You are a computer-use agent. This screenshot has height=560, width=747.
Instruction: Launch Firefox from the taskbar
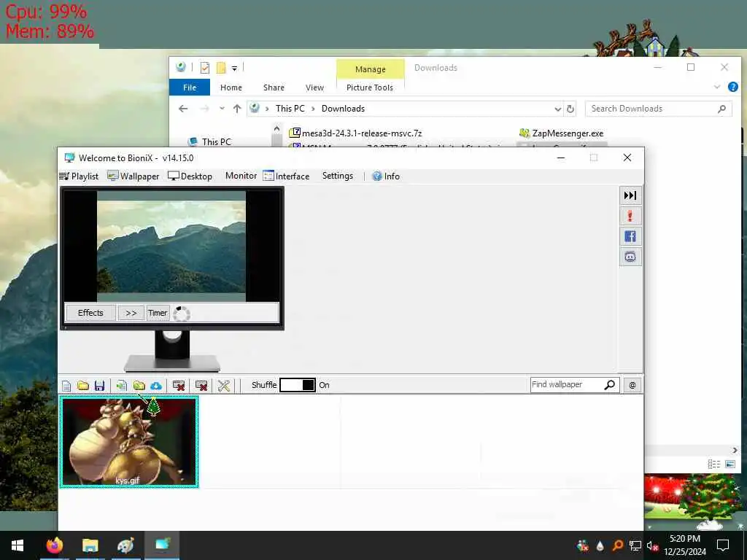pyautogui.click(x=54, y=545)
